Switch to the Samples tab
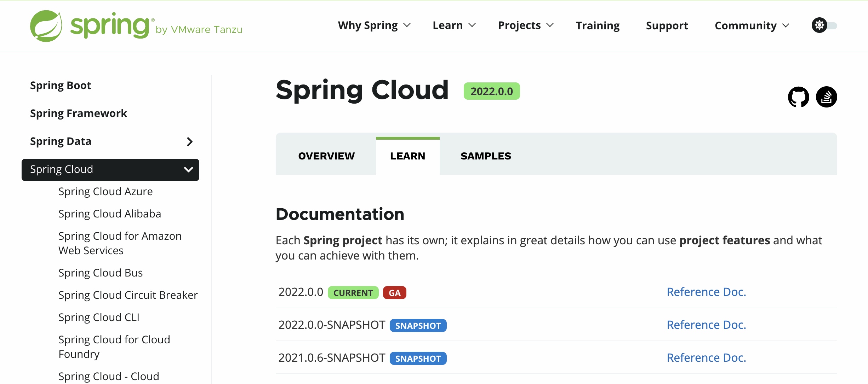868x384 pixels. (486, 156)
